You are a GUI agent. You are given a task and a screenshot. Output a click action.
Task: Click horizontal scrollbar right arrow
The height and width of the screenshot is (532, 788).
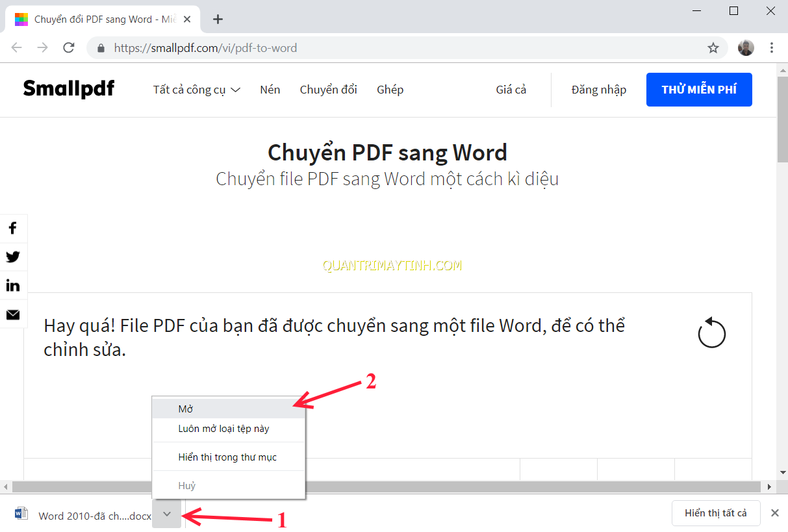pos(770,487)
